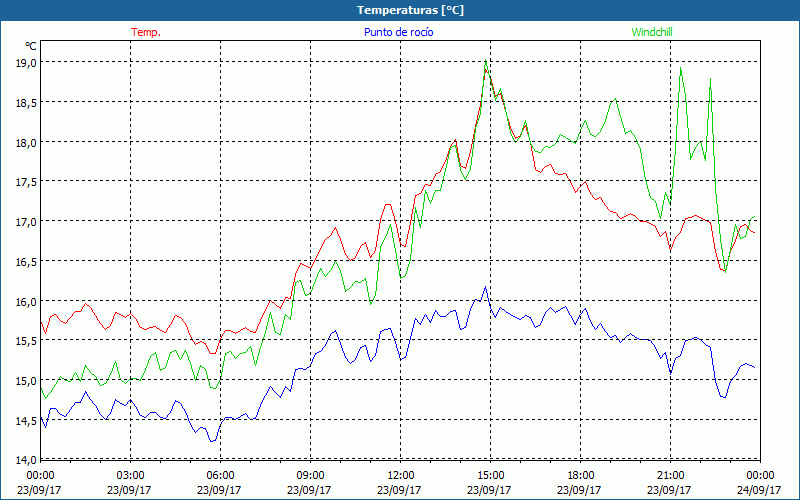
Task: Select the green "Windchill" legend label
Action: (652, 32)
